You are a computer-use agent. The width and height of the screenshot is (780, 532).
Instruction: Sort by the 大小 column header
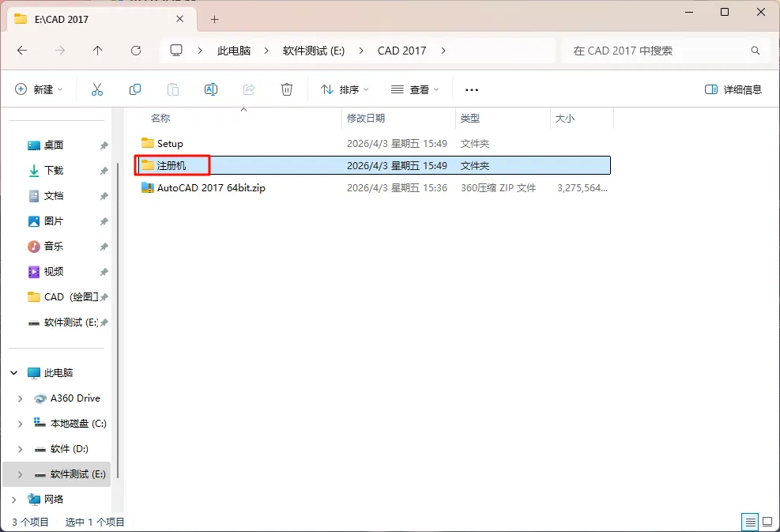pos(564,119)
